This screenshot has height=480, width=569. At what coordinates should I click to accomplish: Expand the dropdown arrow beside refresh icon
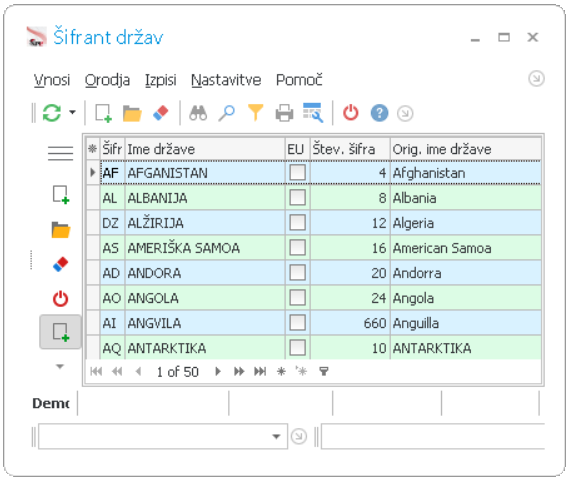click(73, 112)
